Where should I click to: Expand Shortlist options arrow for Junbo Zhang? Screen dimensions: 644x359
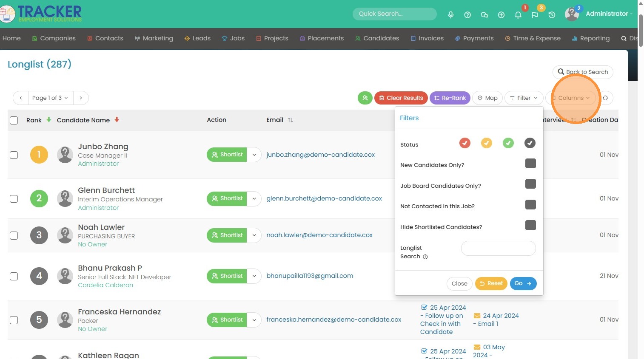click(x=254, y=155)
